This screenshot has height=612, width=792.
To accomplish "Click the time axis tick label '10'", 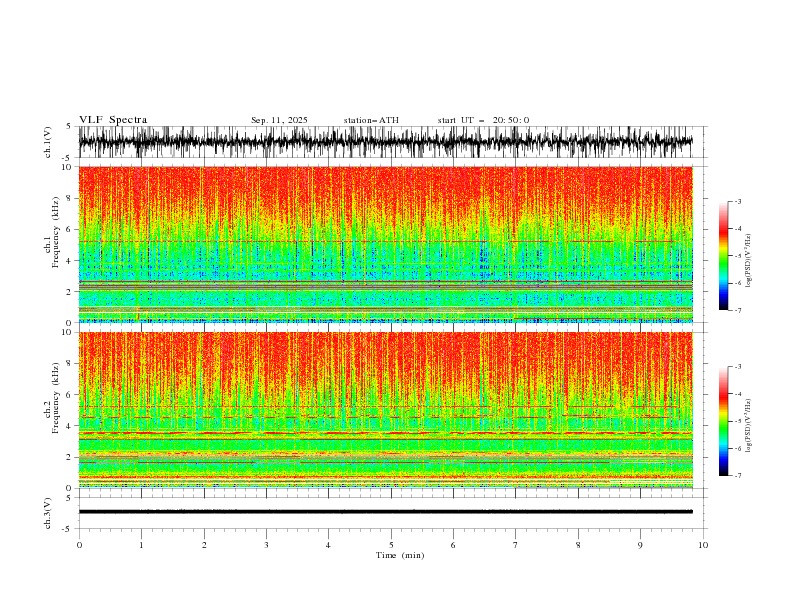I will (703, 545).
